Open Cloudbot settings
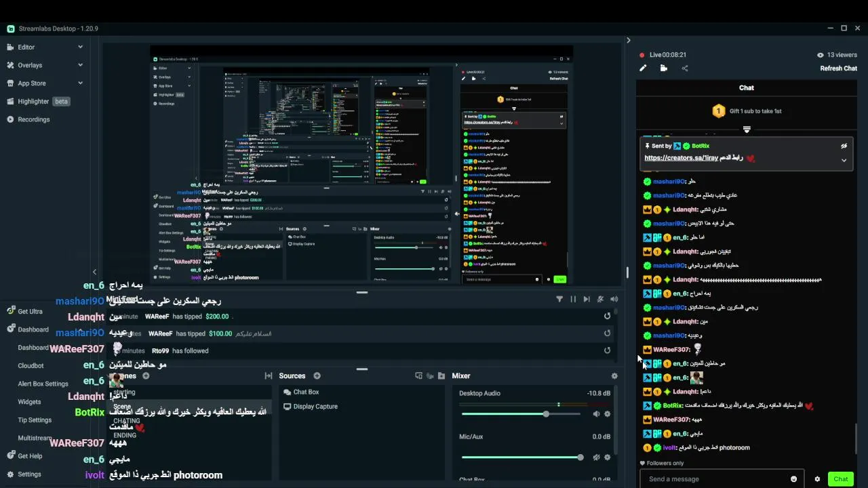 (31, 365)
